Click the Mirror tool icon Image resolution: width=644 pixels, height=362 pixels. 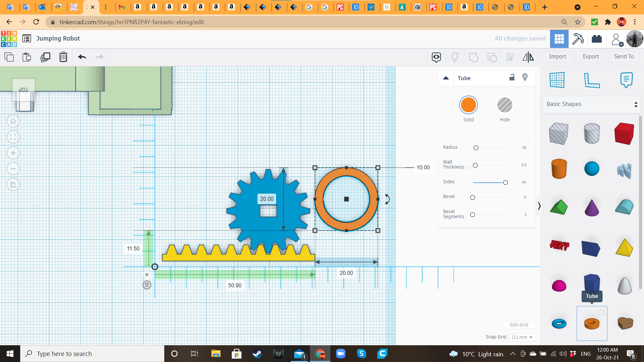(x=528, y=57)
